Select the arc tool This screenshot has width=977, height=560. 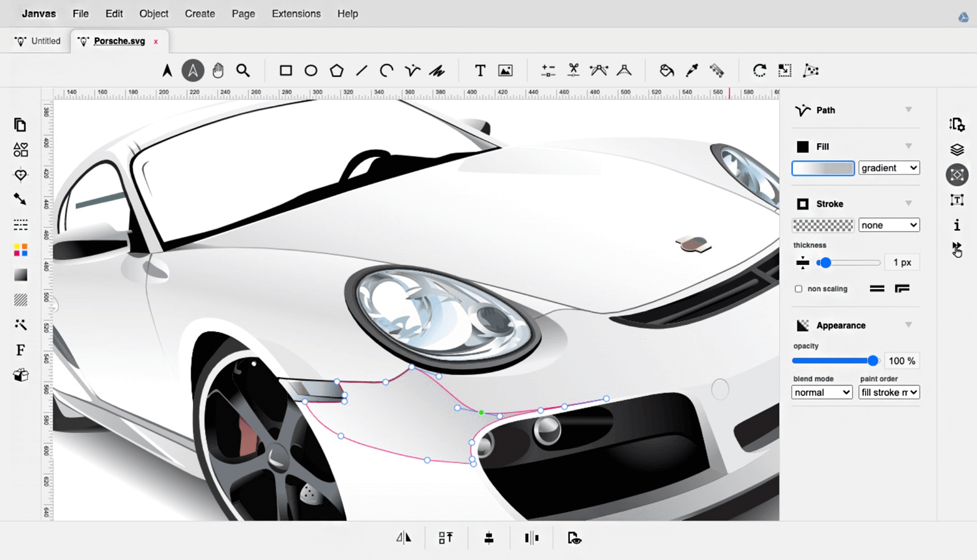387,70
